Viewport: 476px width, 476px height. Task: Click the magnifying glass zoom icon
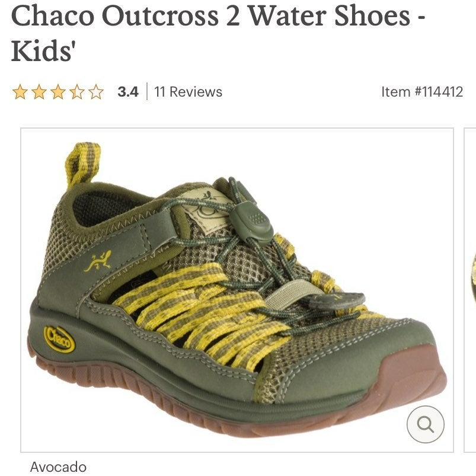pyautogui.click(x=425, y=424)
